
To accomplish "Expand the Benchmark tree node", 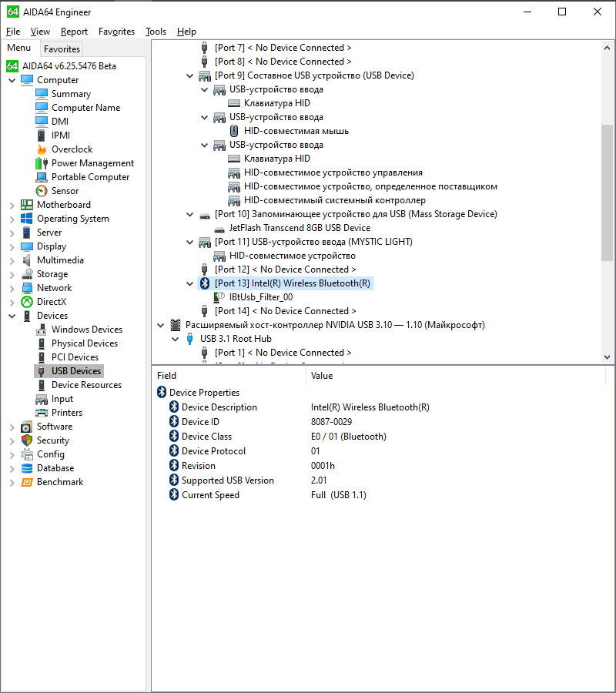I will (12, 482).
